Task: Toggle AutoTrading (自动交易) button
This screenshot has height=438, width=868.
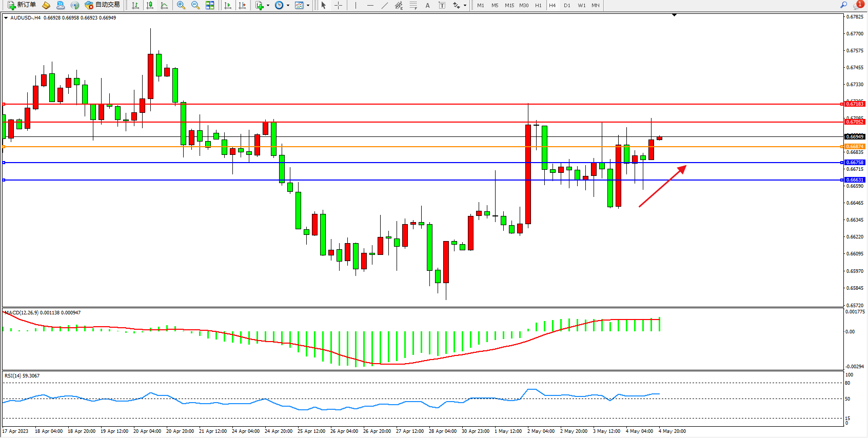Action: coord(102,5)
